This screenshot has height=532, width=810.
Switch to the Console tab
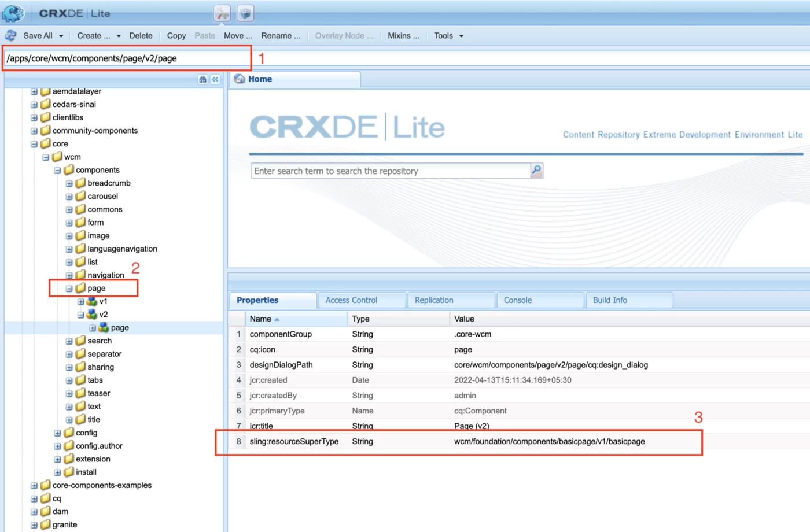tap(540, 300)
